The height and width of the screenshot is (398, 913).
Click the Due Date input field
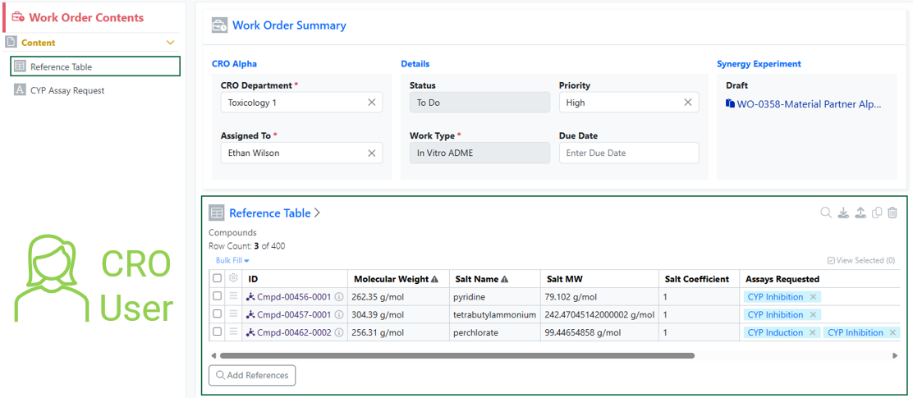coord(629,153)
